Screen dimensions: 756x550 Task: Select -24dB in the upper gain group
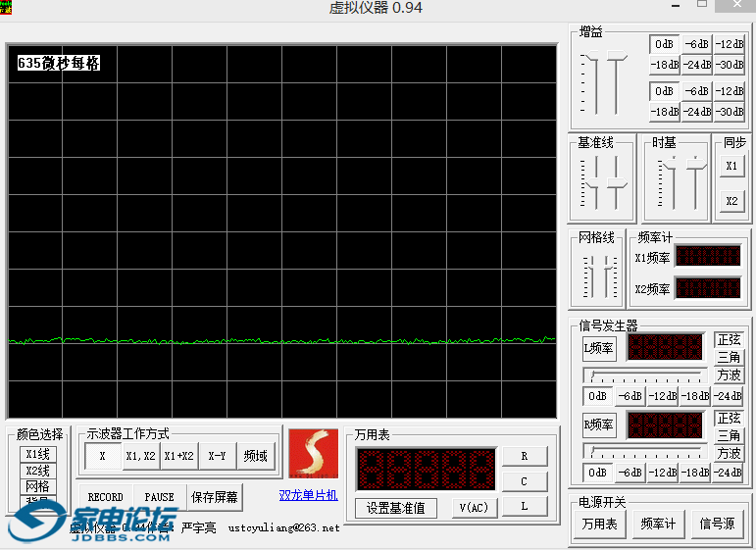pyautogui.click(x=697, y=65)
